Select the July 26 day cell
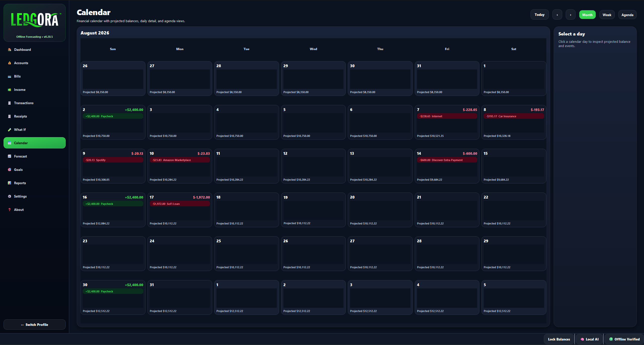 click(x=113, y=79)
